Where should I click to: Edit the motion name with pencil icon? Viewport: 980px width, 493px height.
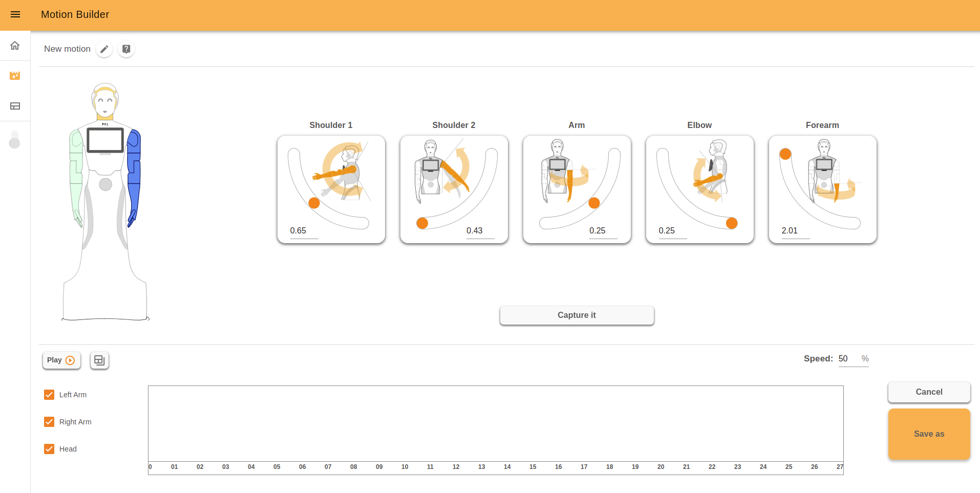point(104,49)
